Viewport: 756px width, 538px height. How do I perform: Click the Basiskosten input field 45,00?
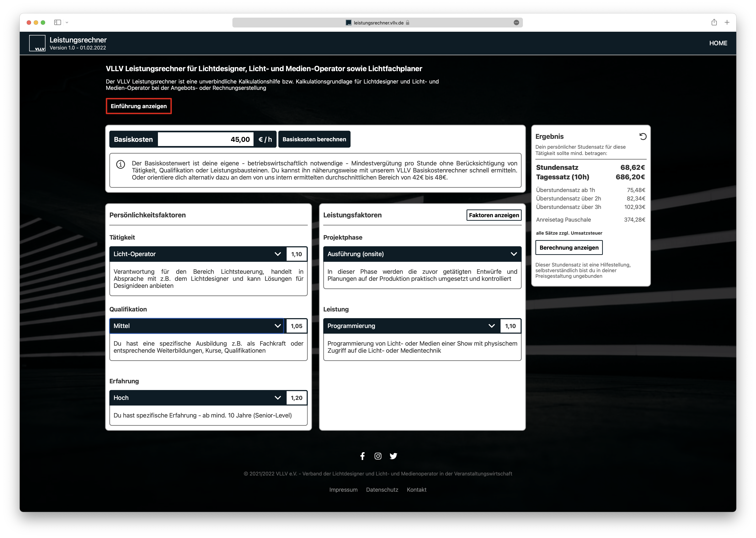coord(206,140)
